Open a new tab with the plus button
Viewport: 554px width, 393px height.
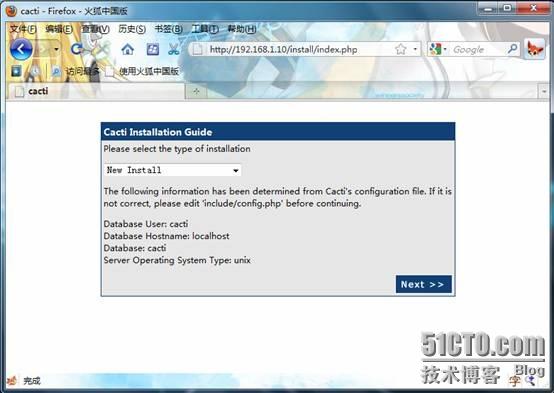click(x=196, y=92)
